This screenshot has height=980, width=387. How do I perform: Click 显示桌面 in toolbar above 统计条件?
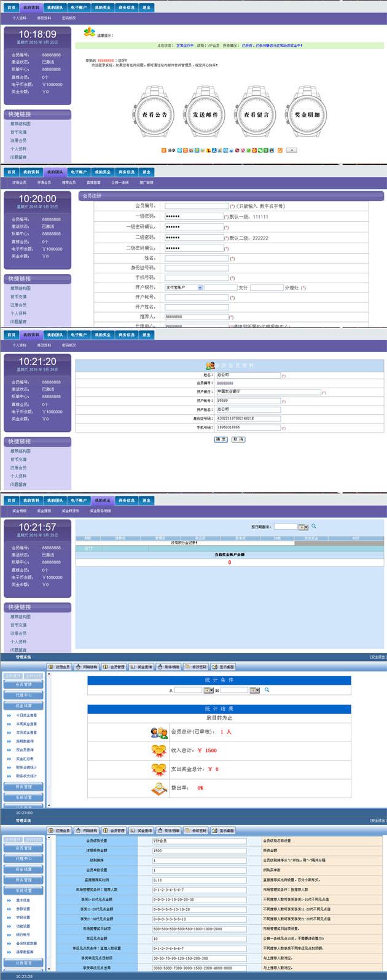click(x=223, y=667)
